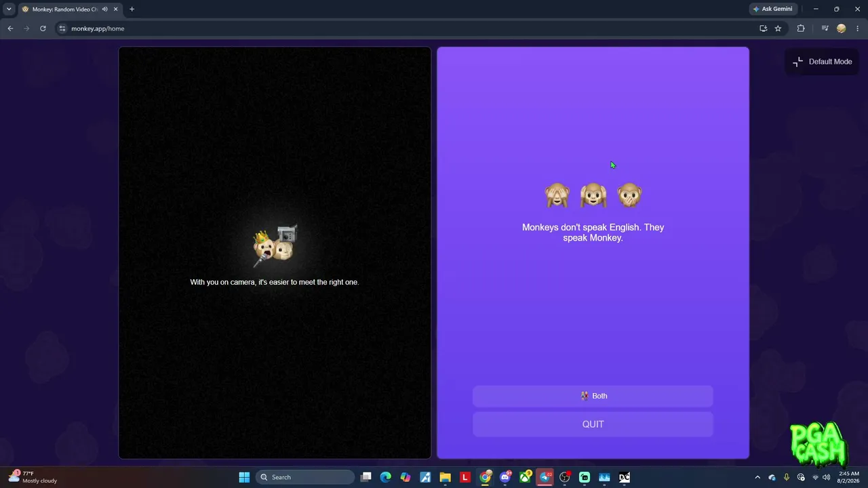Open the Chrome profile avatar
Viewport: 868px width, 488px height.
coord(842,28)
